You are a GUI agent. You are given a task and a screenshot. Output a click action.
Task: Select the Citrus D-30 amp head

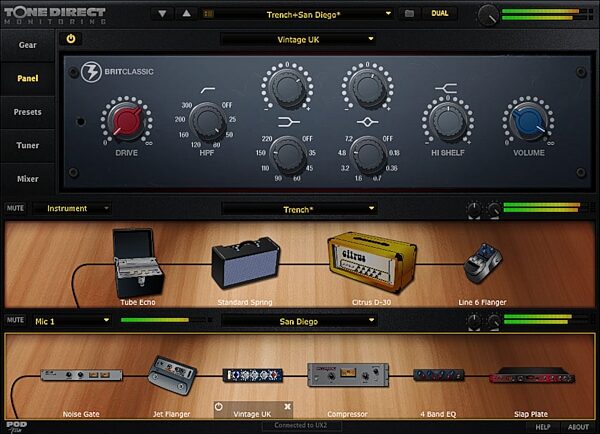372,263
